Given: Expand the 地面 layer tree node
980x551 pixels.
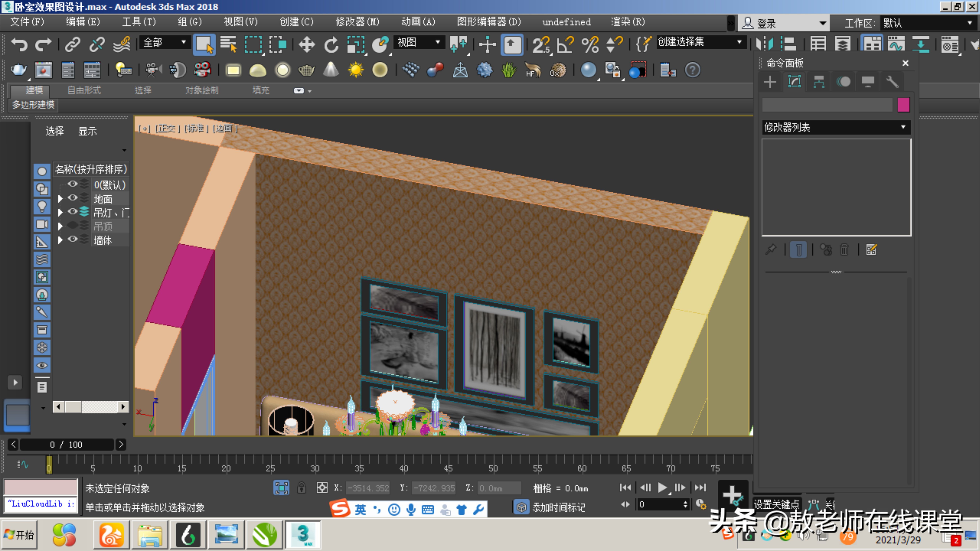Looking at the screenshot, I should (60, 199).
